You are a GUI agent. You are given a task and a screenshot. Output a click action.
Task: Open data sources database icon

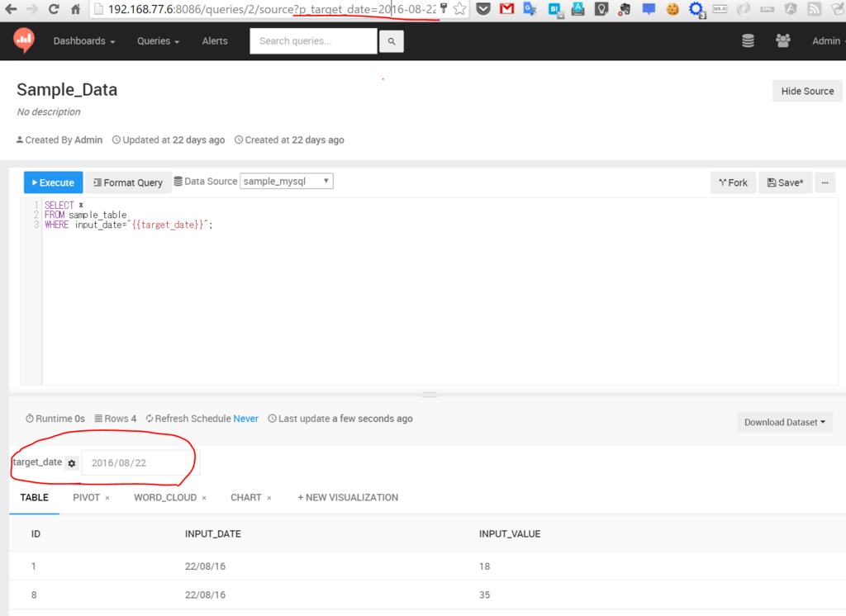pyautogui.click(x=748, y=41)
